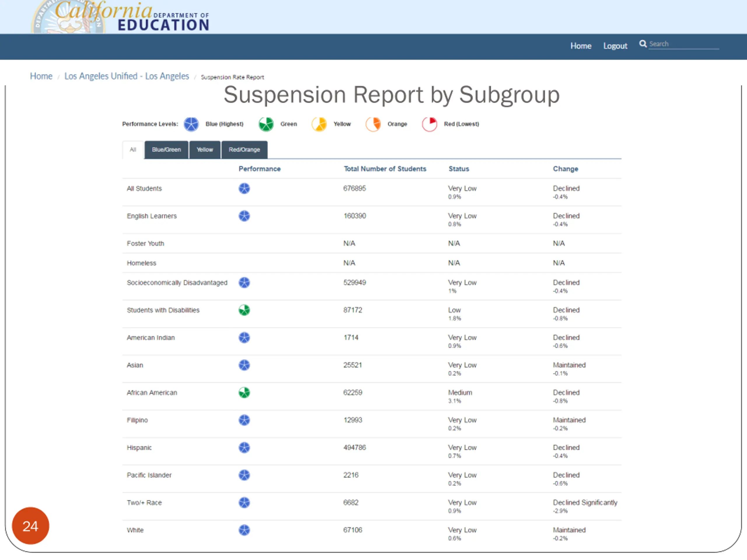
Task: Click the Foster Youth row label
Action: tap(145, 243)
